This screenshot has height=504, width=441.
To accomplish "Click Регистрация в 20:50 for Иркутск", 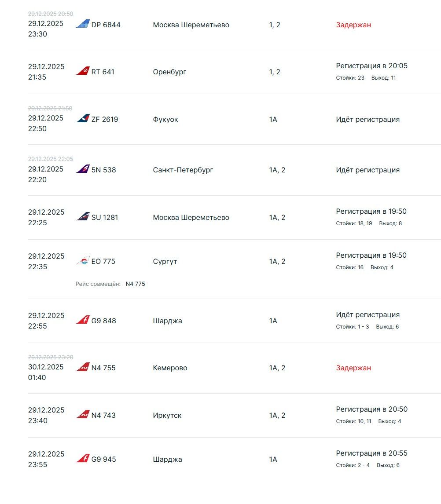I will (x=371, y=409).
